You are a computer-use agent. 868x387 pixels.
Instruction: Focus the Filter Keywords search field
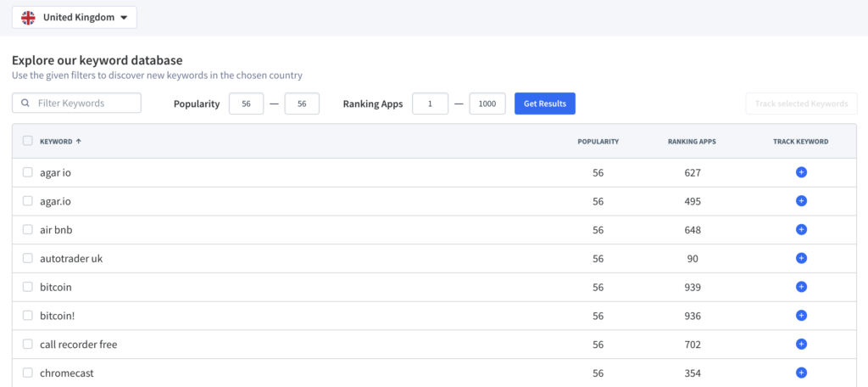click(x=76, y=104)
